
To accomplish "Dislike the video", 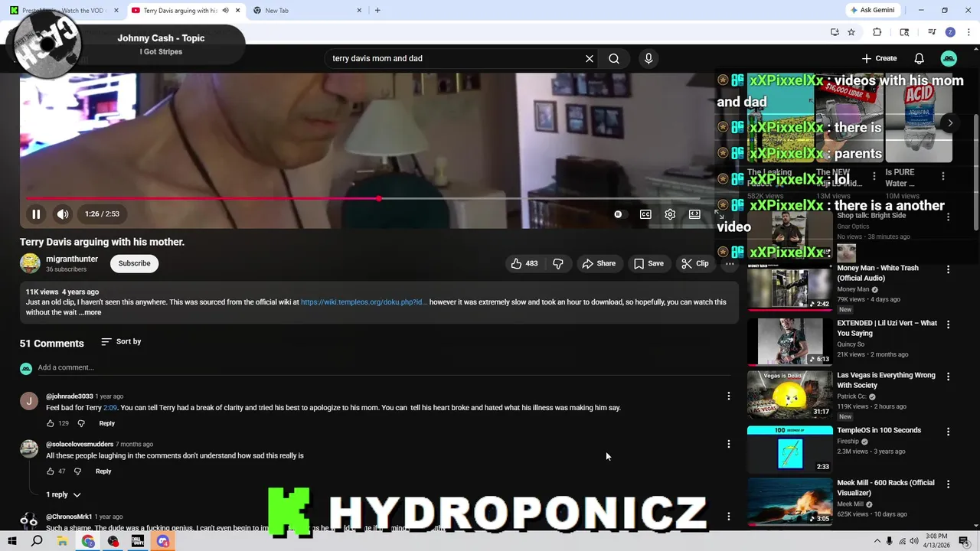I will click(x=558, y=263).
